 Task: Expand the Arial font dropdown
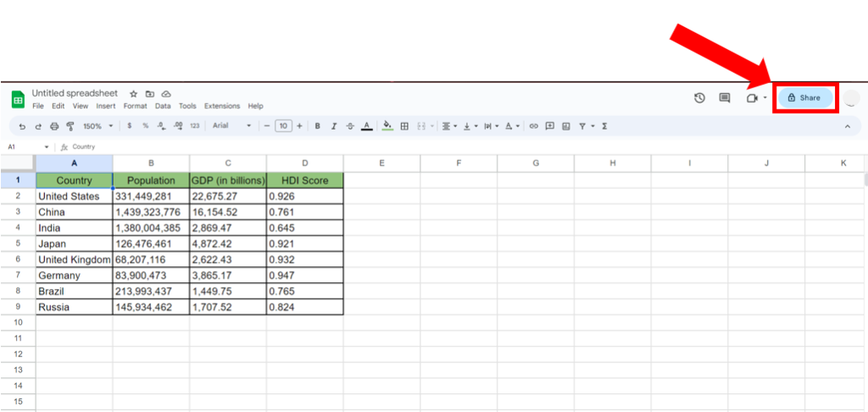(231, 125)
